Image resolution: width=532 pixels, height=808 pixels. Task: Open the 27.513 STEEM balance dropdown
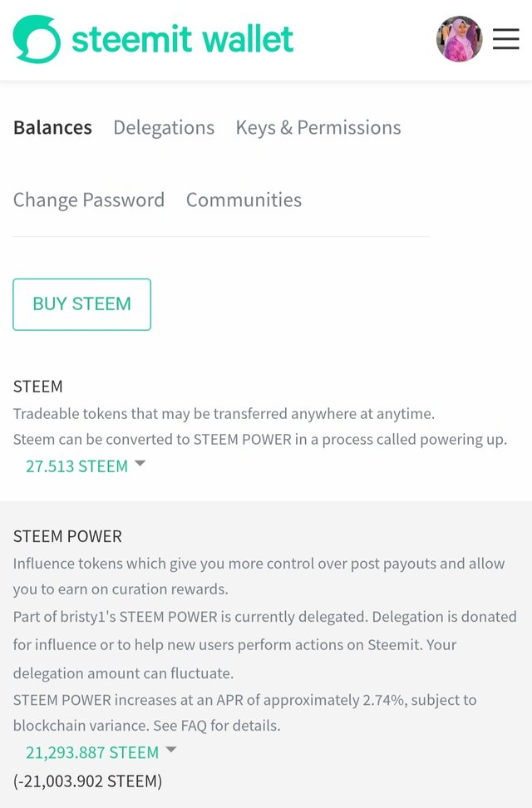pyautogui.click(x=76, y=466)
